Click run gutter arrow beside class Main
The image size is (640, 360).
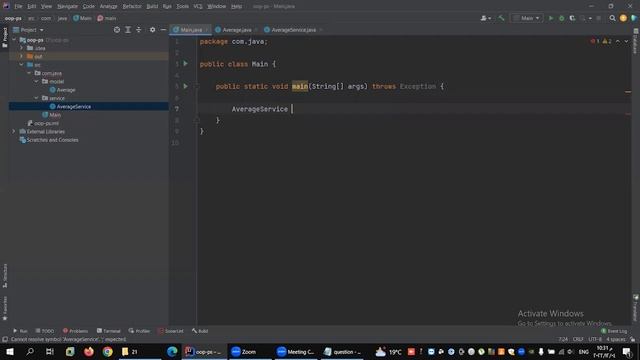(x=186, y=64)
